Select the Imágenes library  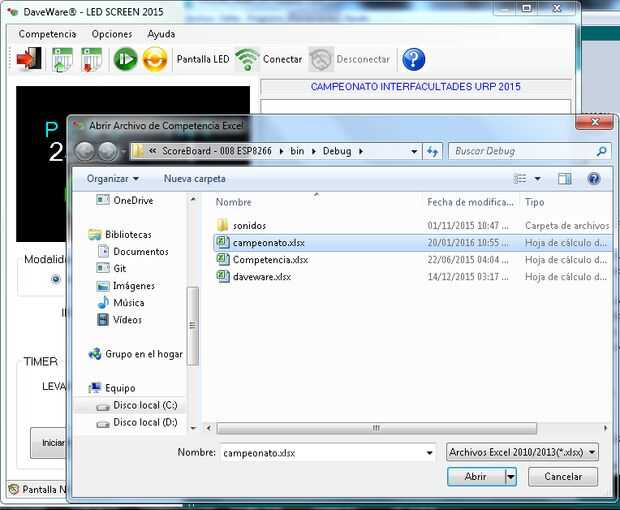pyautogui.click(x=126, y=285)
